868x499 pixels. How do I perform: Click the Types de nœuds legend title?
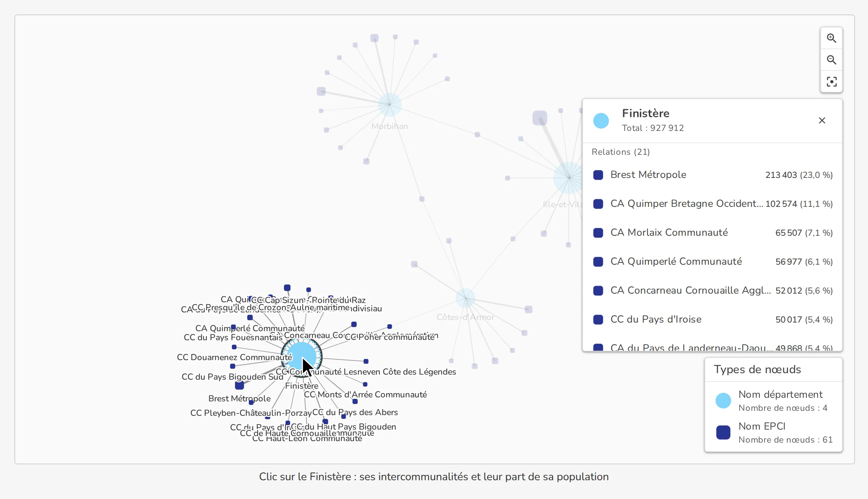757,370
